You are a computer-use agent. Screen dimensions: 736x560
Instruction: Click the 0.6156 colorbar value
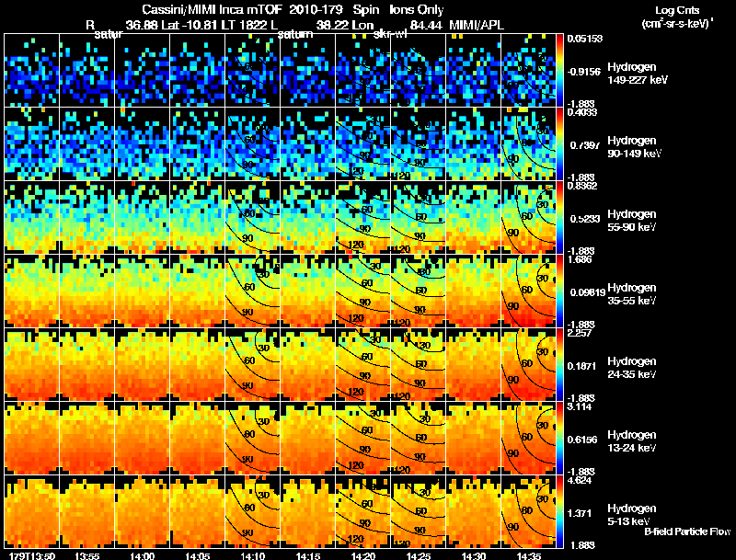(584, 440)
